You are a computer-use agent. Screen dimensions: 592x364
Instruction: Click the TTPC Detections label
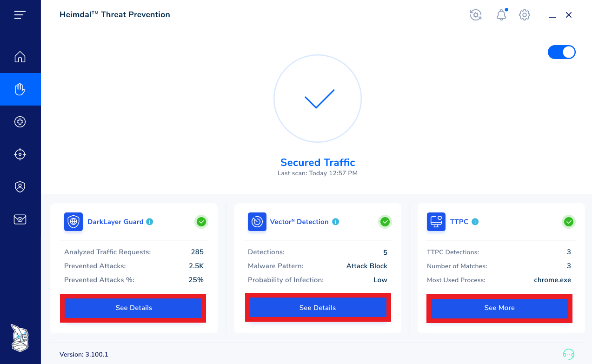(x=453, y=252)
